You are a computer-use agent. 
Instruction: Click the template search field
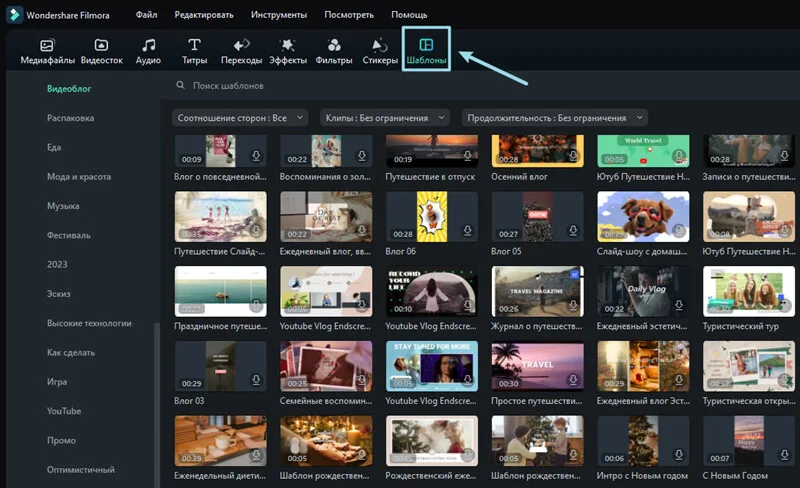300,86
